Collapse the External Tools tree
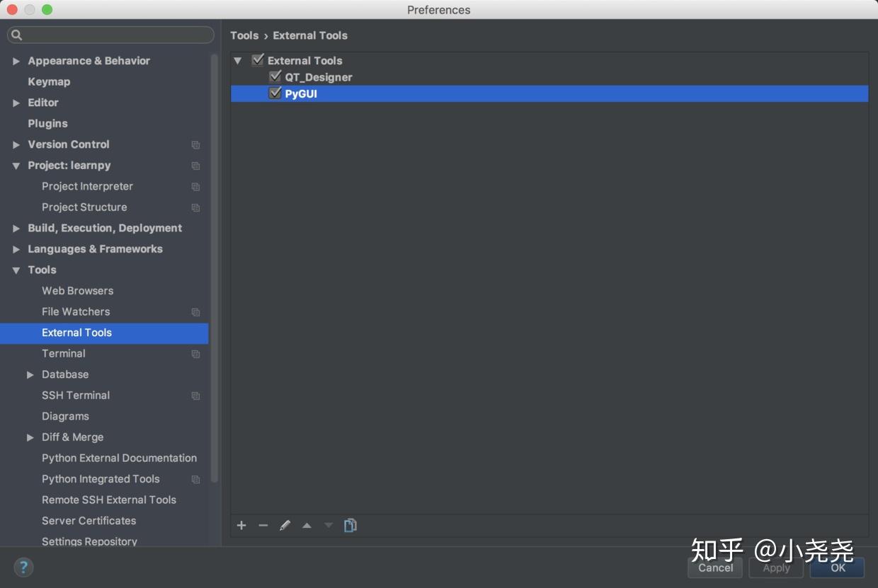The width and height of the screenshot is (878, 588). 238,60
